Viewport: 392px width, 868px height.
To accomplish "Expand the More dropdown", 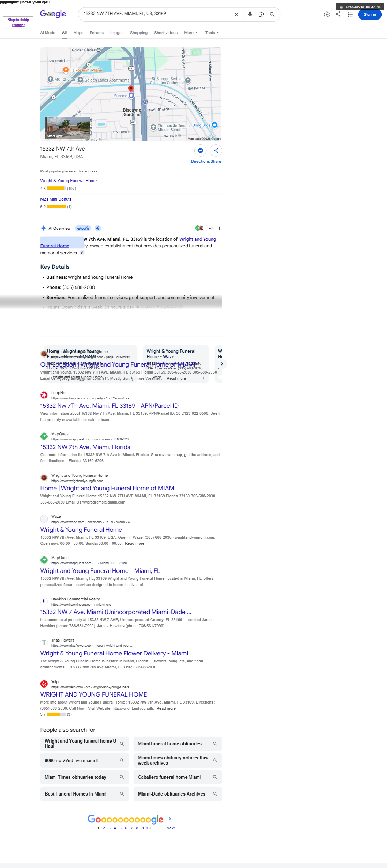I will (x=191, y=33).
